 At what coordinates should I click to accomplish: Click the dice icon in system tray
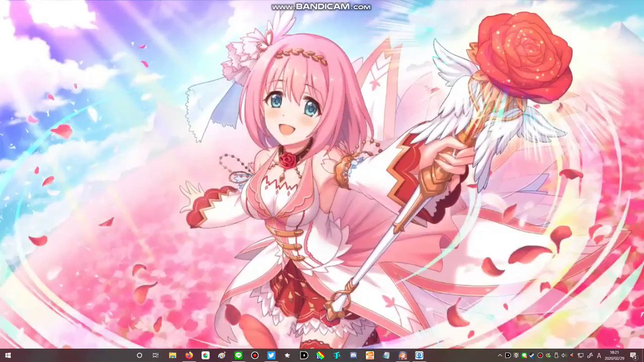[516, 355]
